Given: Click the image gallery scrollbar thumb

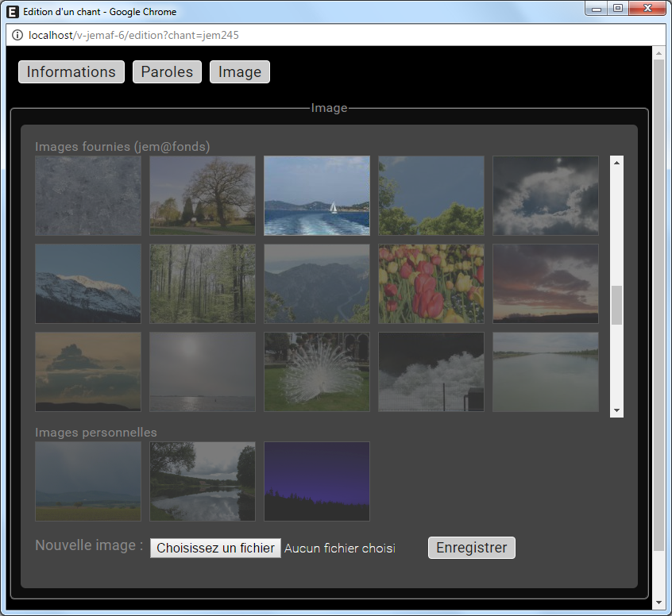Looking at the screenshot, I should (x=616, y=306).
